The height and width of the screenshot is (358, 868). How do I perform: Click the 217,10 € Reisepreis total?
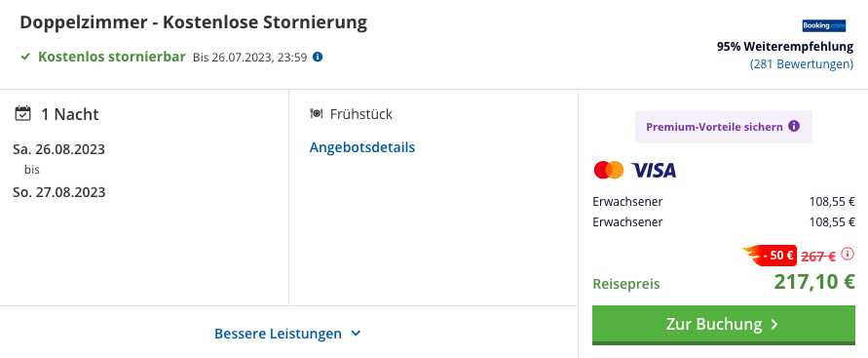tap(814, 282)
